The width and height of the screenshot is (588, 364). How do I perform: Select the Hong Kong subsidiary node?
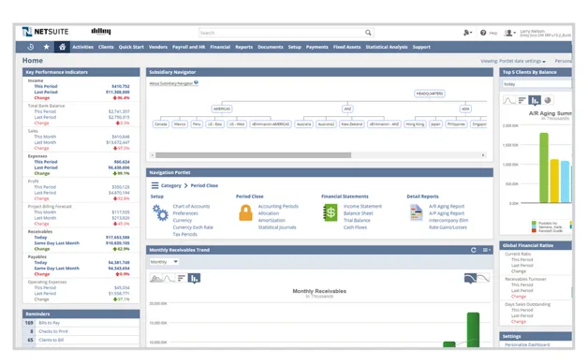(x=415, y=124)
